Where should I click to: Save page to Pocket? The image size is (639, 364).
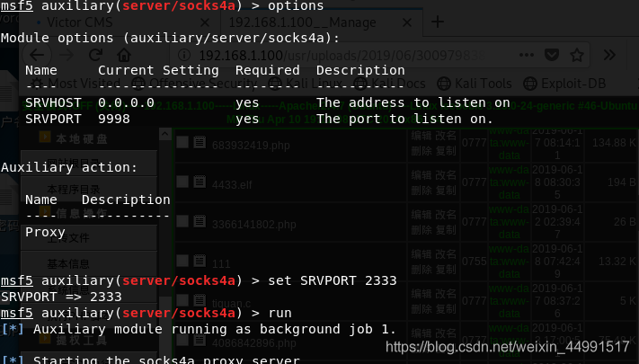click(x=552, y=55)
